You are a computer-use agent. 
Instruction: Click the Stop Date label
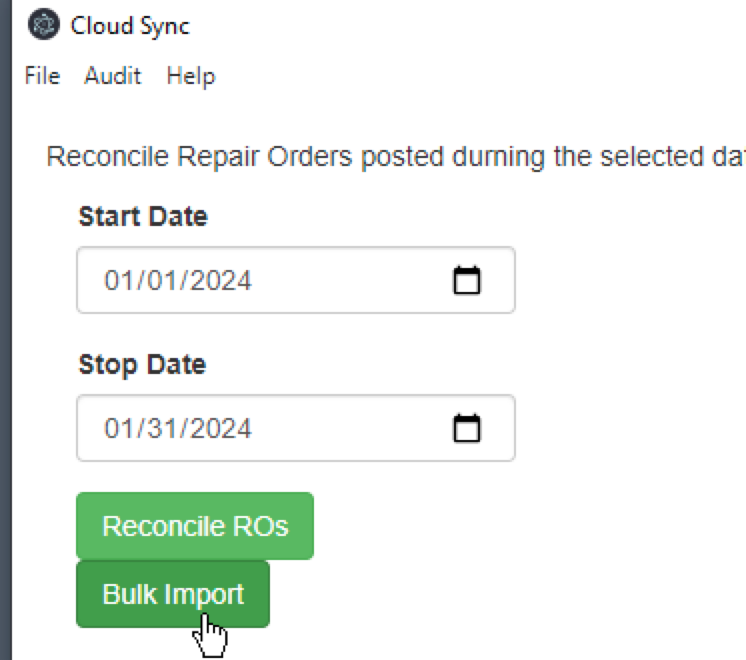click(x=142, y=365)
